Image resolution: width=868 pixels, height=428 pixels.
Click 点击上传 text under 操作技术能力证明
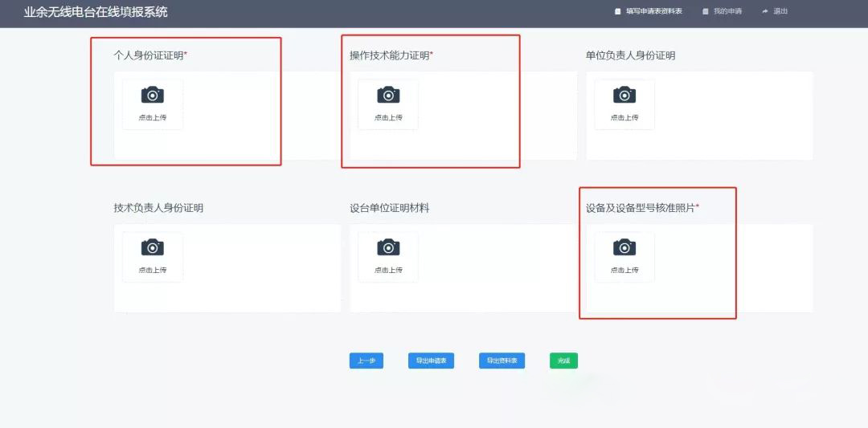[388, 117]
